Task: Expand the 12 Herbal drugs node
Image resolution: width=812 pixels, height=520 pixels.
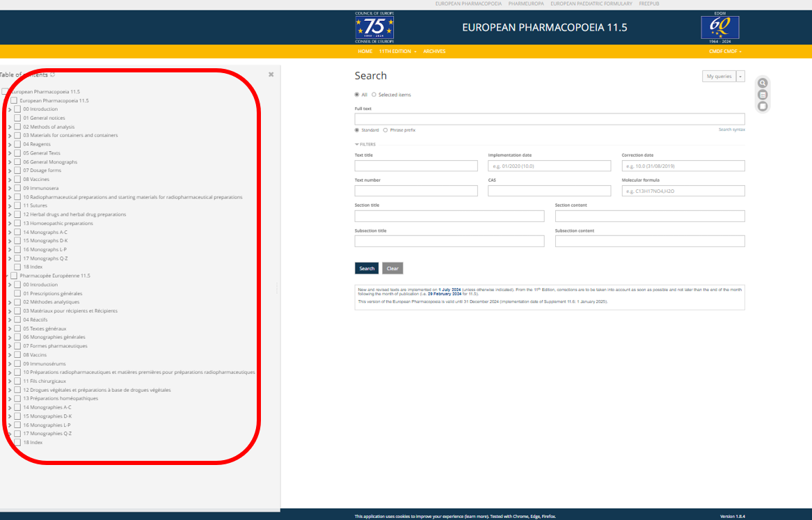Action: [10, 214]
